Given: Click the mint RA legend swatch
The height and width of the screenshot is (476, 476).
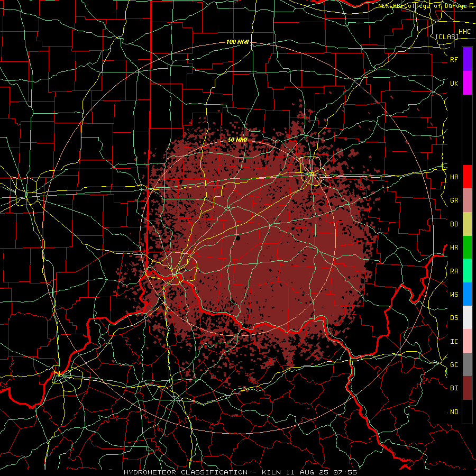Looking at the screenshot, I should tap(467, 271).
